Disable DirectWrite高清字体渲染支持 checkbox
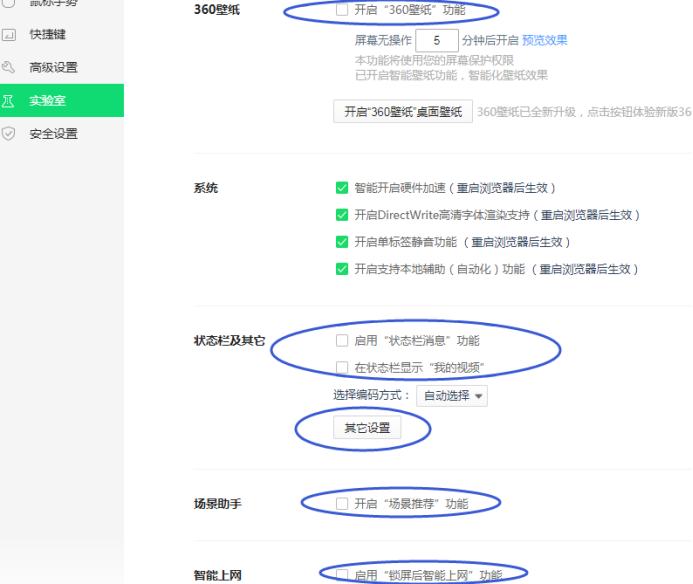 [342, 215]
